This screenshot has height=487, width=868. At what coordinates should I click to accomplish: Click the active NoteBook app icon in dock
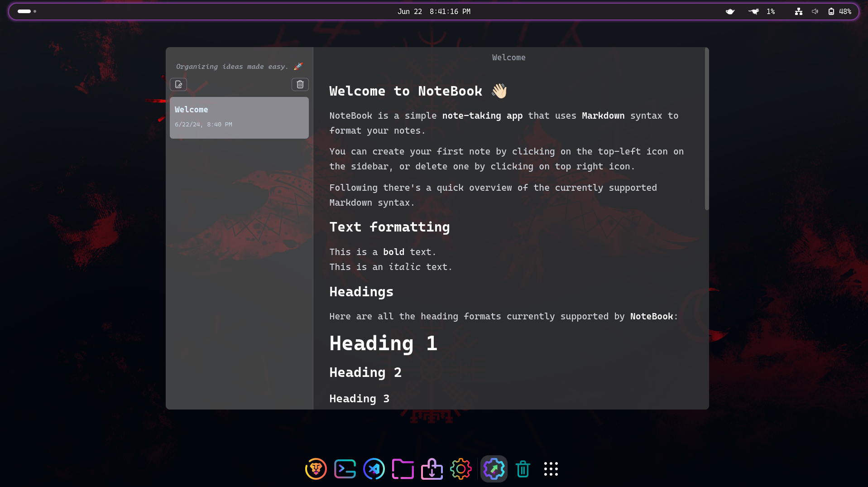tap(494, 469)
